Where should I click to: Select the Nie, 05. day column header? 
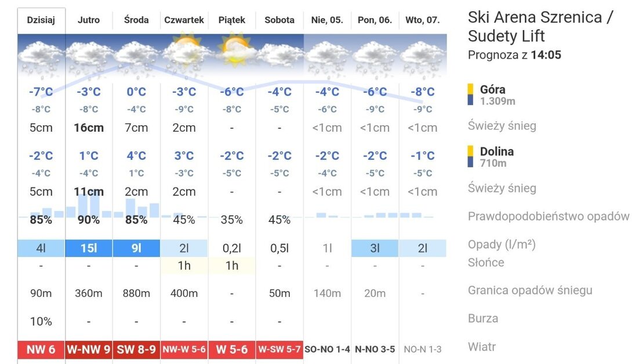tap(327, 20)
